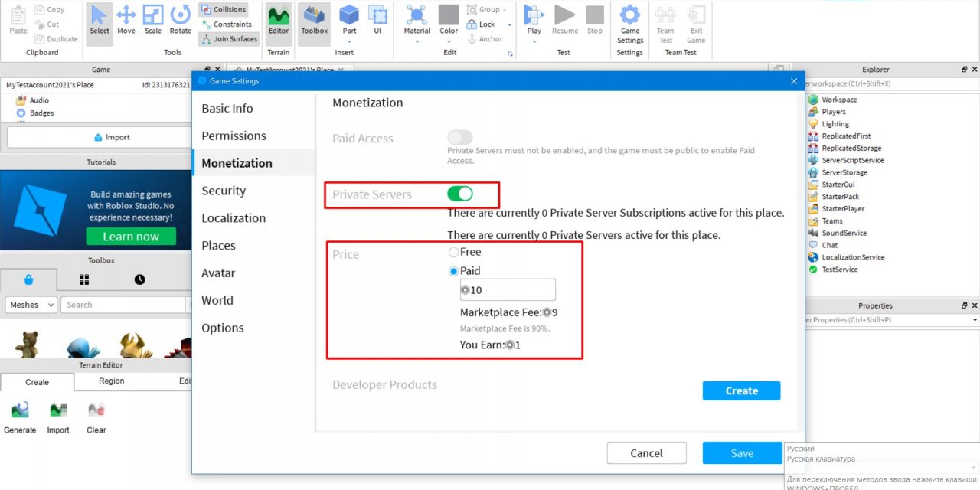980x490 pixels.
Task: Switch to the Region terrain tab
Action: point(111,381)
